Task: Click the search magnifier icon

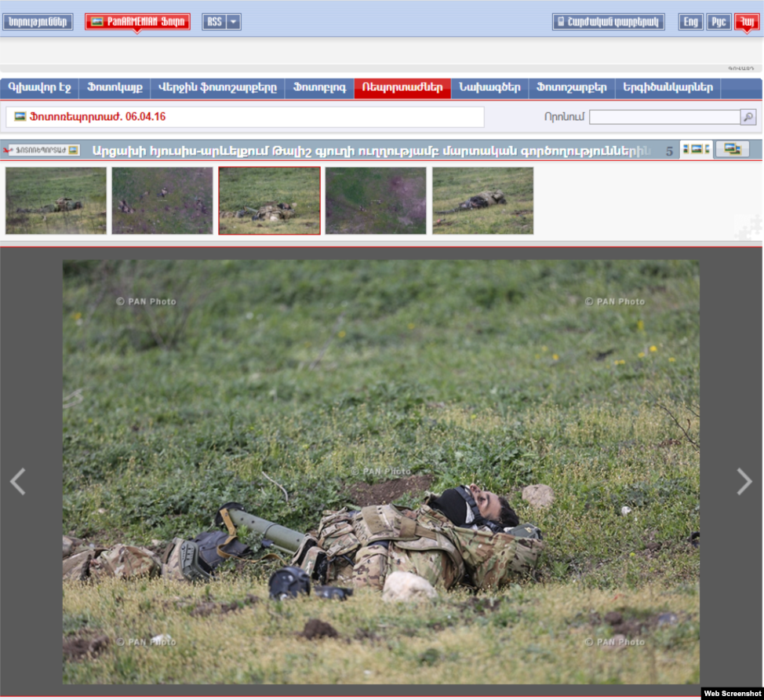Action: point(748,117)
